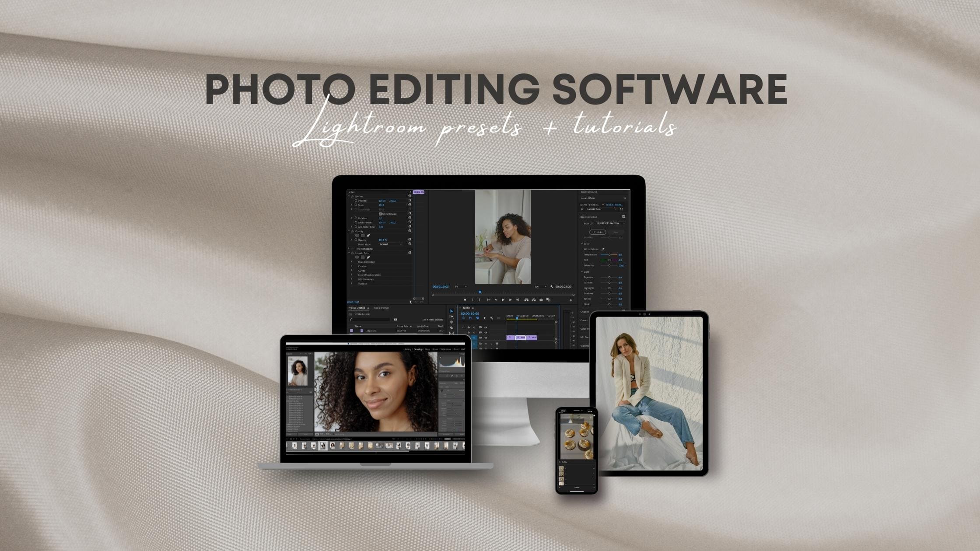The width and height of the screenshot is (980, 551).
Task: Click Play in Premiere program monitor
Action: pyautogui.click(x=503, y=300)
